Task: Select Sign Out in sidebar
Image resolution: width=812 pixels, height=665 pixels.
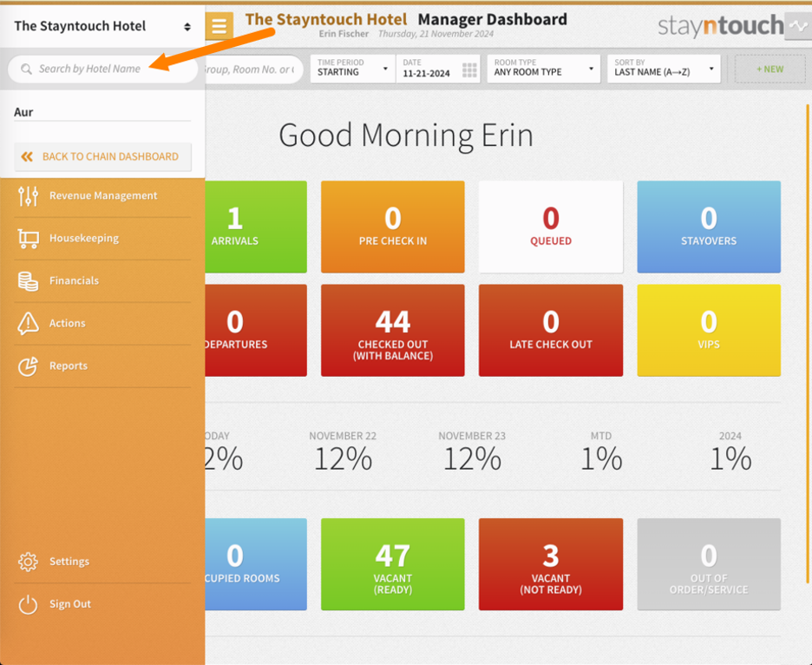Action: [x=102, y=604]
